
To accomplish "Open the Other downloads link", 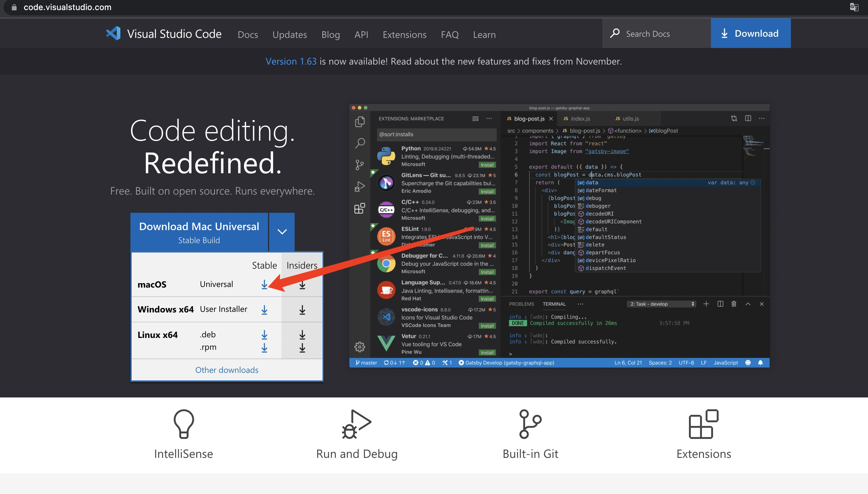I will tap(227, 370).
